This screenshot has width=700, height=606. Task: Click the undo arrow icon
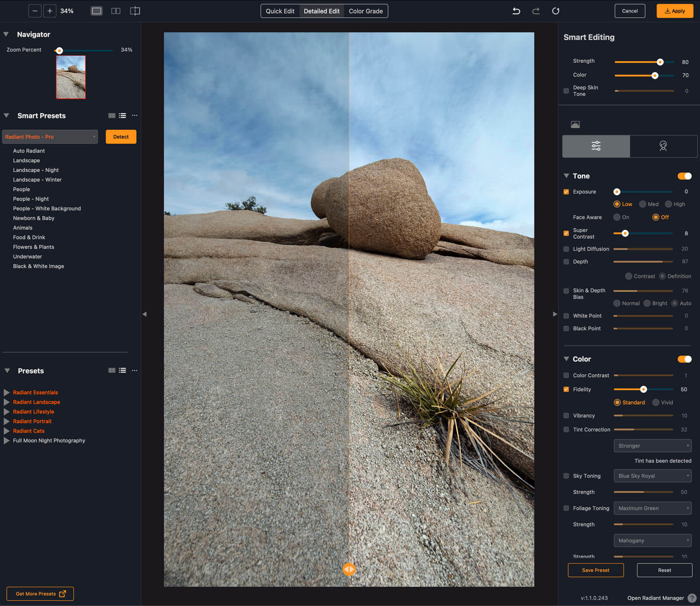516,11
